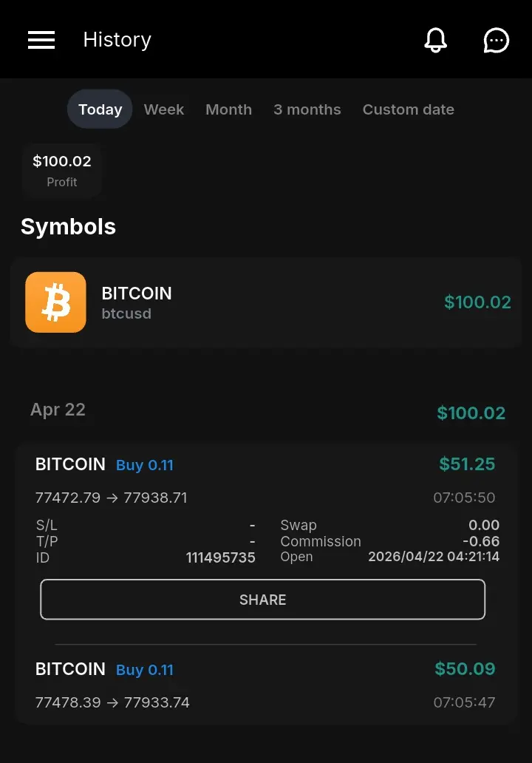The height and width of the screenshot is (763, 532).
Task: Tap the trade ID 111495735
Action: (x=220, y=557)
